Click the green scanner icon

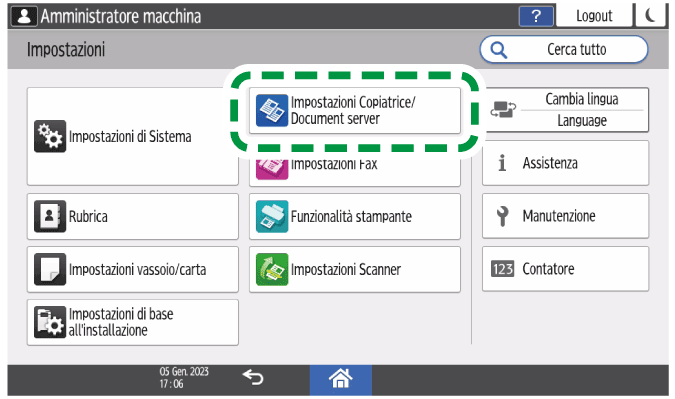point(272,269)
